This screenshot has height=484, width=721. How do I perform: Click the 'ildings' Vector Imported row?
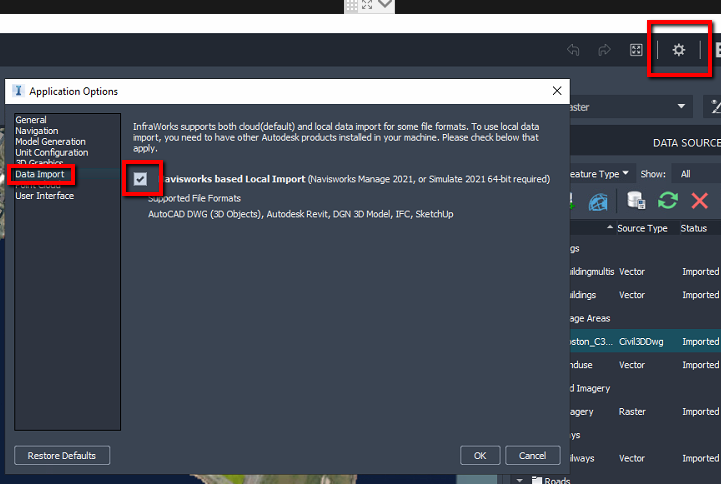[x=645, y=295]
